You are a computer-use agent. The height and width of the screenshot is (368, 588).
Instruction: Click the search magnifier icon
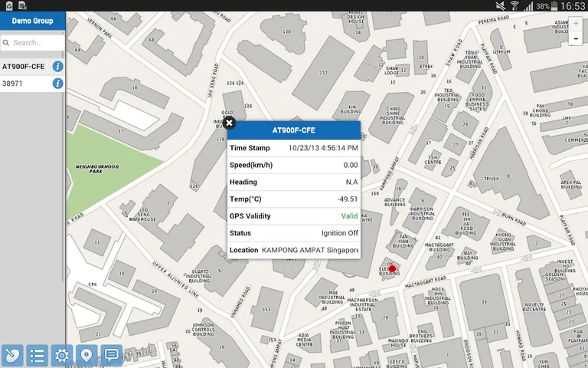[x=6, y=43]
